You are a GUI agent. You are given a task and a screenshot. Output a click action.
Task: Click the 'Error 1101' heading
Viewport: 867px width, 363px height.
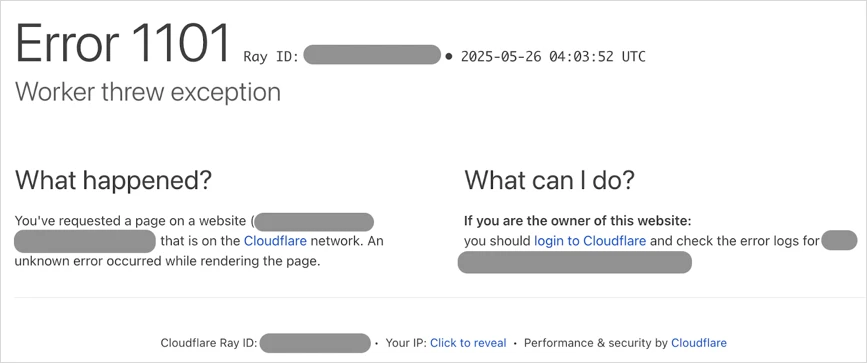[x=122, y=45]
